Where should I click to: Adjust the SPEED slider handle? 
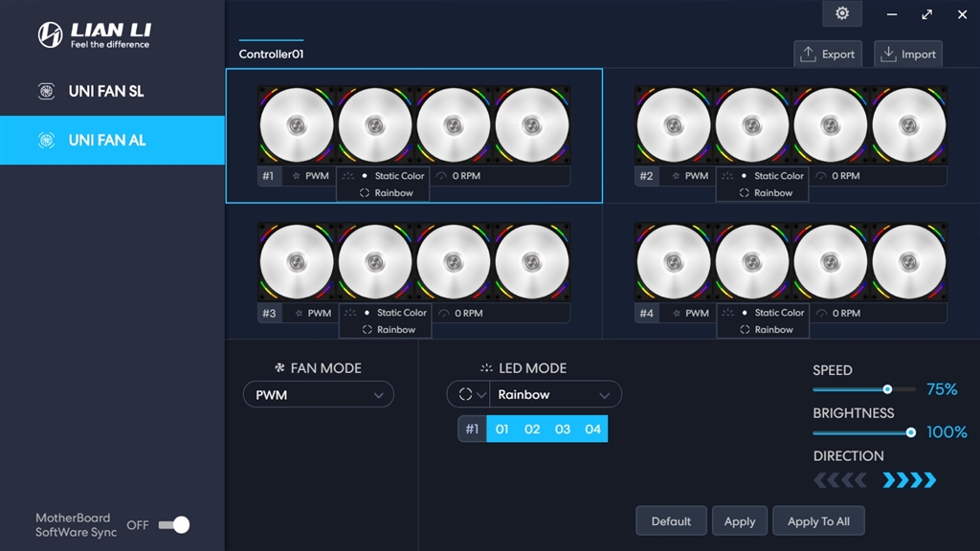coord(887,389)
